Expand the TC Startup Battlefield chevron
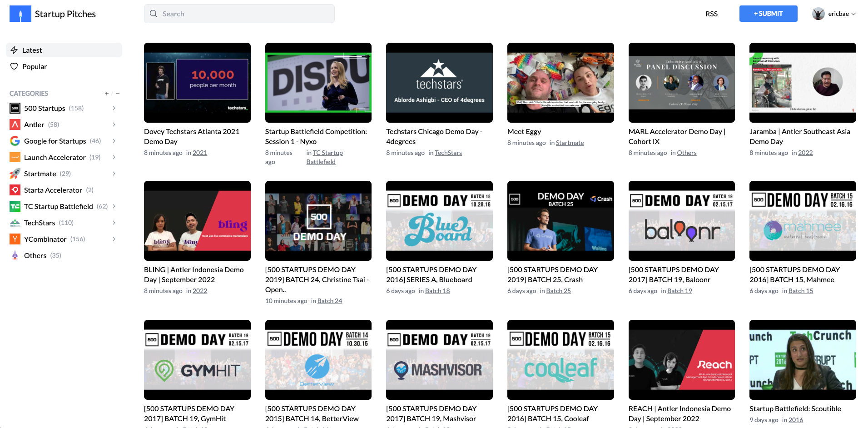868x428 pixels. [114, 206]
